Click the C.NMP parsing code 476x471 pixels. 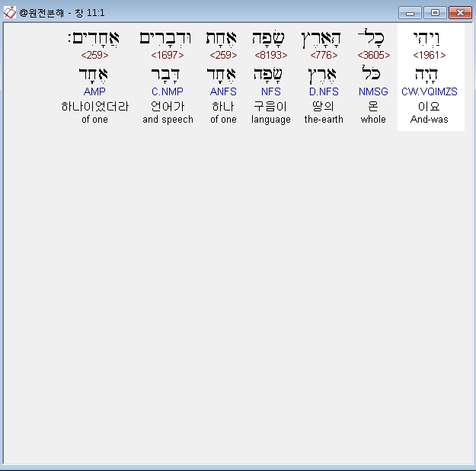pyautogui.click(x=168, y=91)
